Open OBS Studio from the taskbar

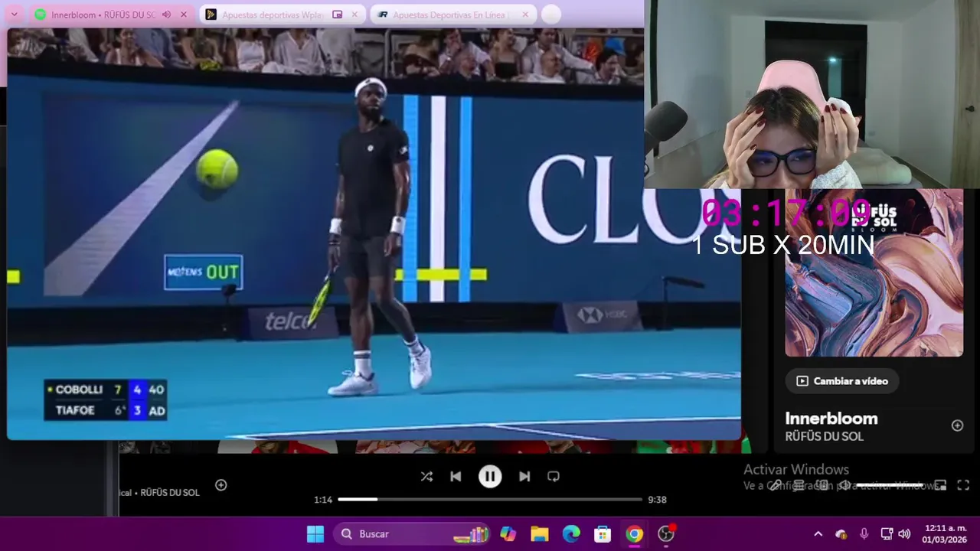tap(666, 534)
